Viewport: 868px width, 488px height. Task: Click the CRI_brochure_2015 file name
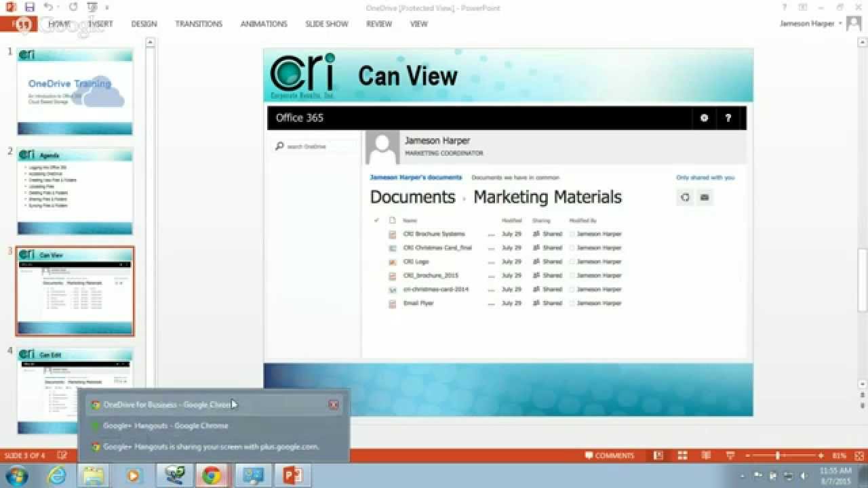point(431,276)
